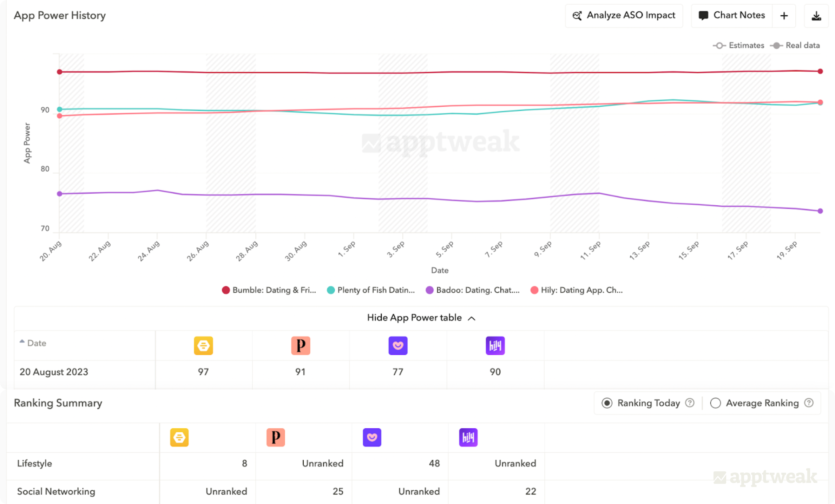Image resolution: width=835 pixels, height=504 pixels.
Task: Toggle Bumble series in chart legend
Action: coord(269,290)
